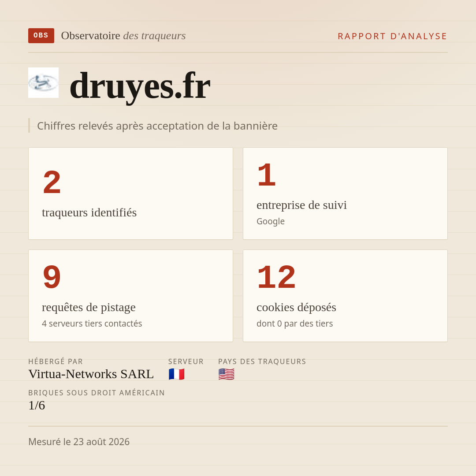The width and height of the screenshot is (476, 476).
Task: Click the 'Observatoire des traqueurs' title
Action: tap(123, 36)
